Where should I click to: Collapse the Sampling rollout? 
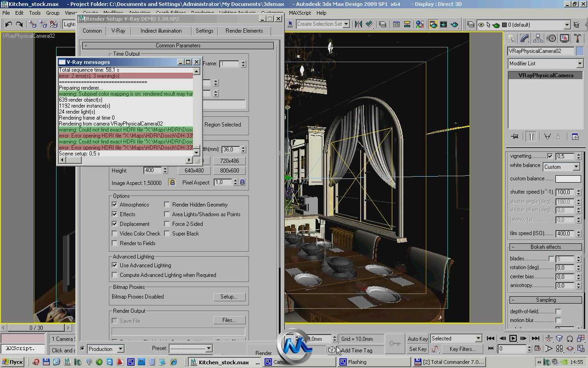pyautogui.click(x=545, y=300)
